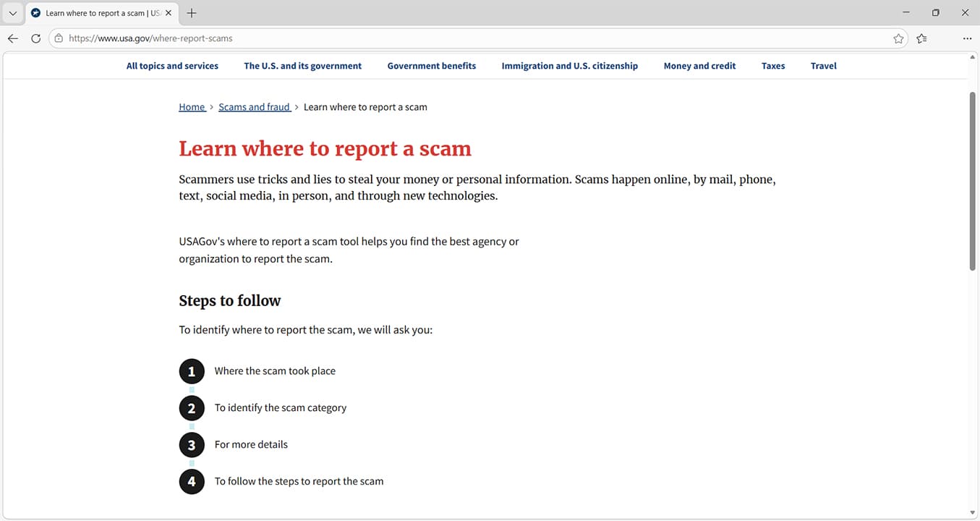This screenshot has width=980, height=521.
Task: Click 'To identify the scam category' text
Action: pos(281,408)
